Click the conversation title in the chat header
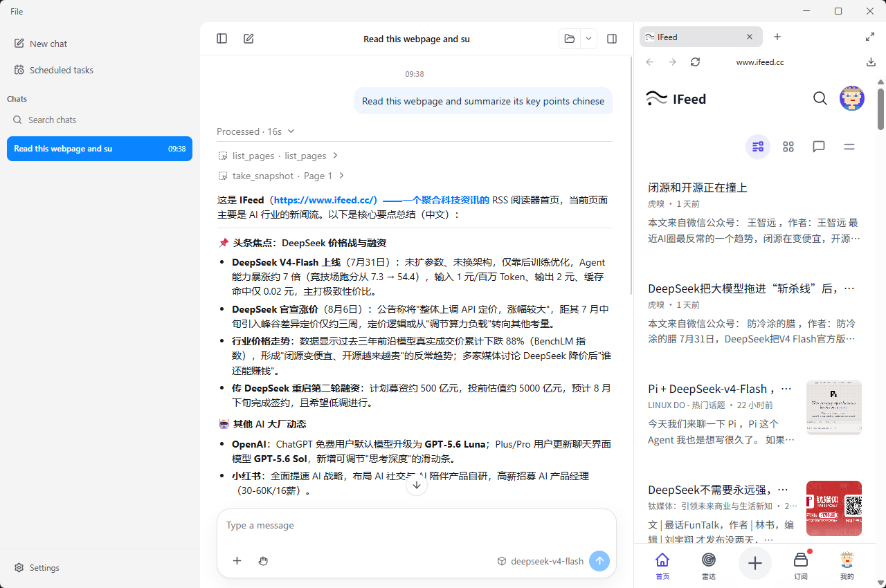886x588 pixels. [x=417, y=39]
